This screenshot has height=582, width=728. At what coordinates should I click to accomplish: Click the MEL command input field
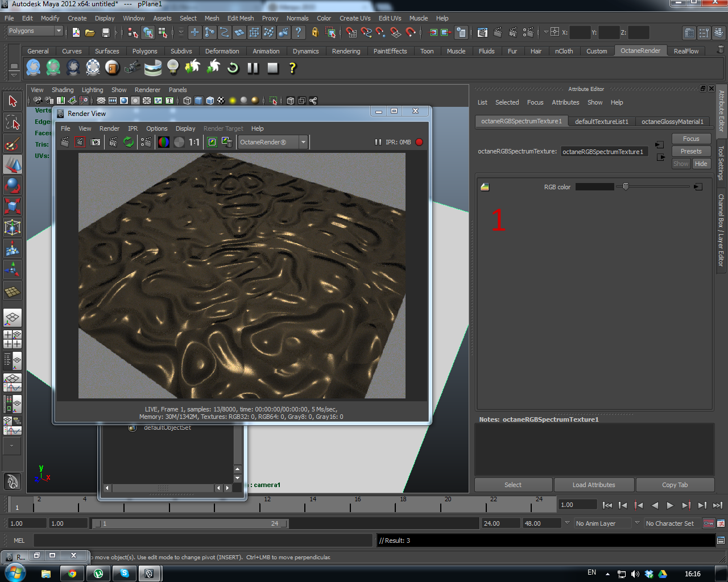(x=203, y=541)
